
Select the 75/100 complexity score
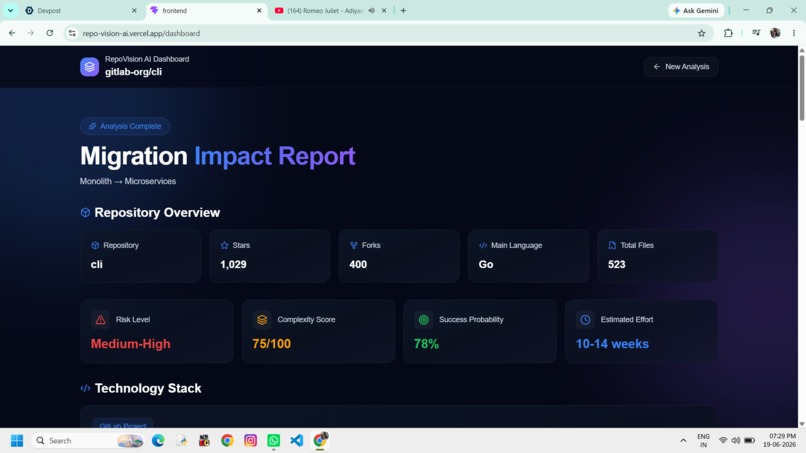(271, 343)
